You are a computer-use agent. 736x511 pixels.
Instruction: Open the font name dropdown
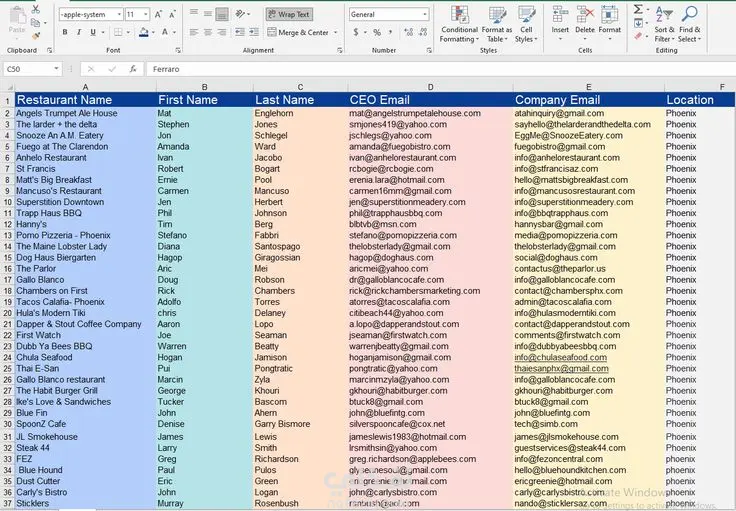117,14
